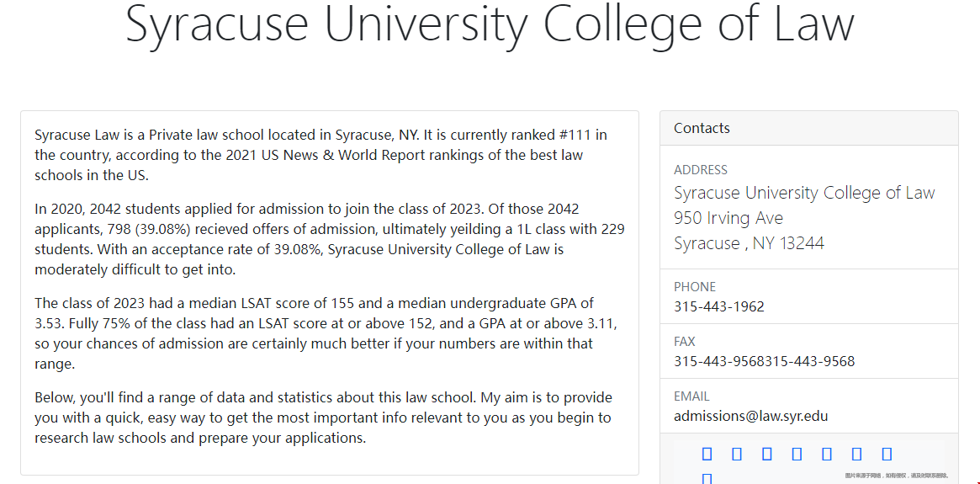
Task: Open the seventh social icon link
Action: [x=887, y=454]
